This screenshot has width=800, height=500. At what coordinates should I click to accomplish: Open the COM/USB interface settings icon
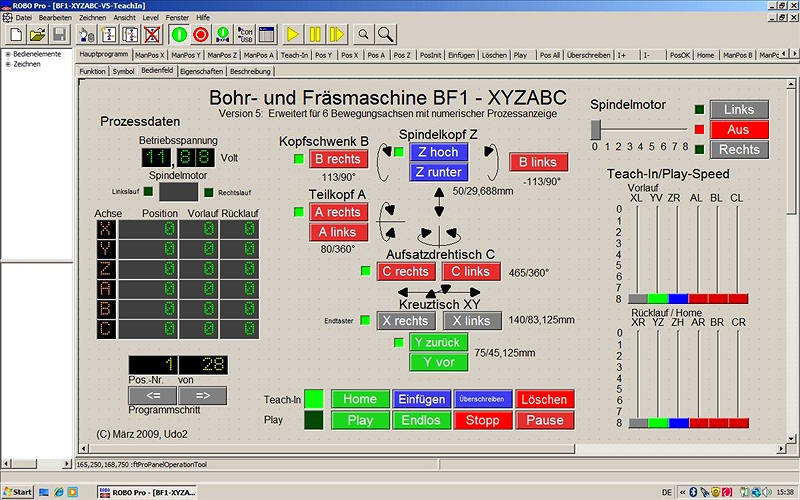pos(245,35)
